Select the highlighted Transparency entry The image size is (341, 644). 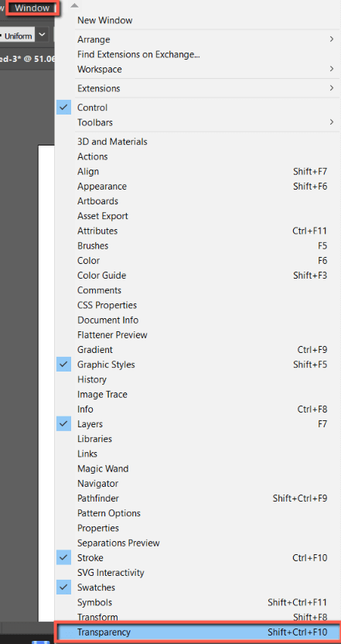point(198,632)
